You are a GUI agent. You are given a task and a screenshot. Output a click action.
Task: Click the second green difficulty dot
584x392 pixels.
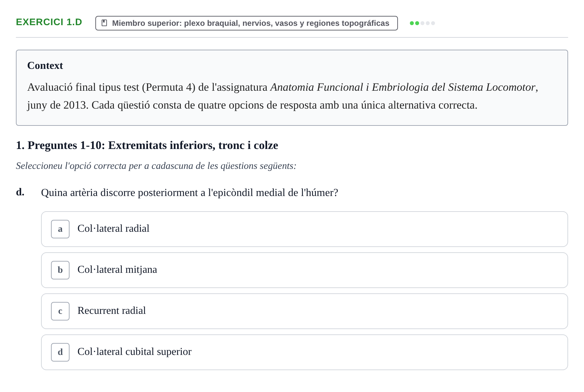[417, 23]
